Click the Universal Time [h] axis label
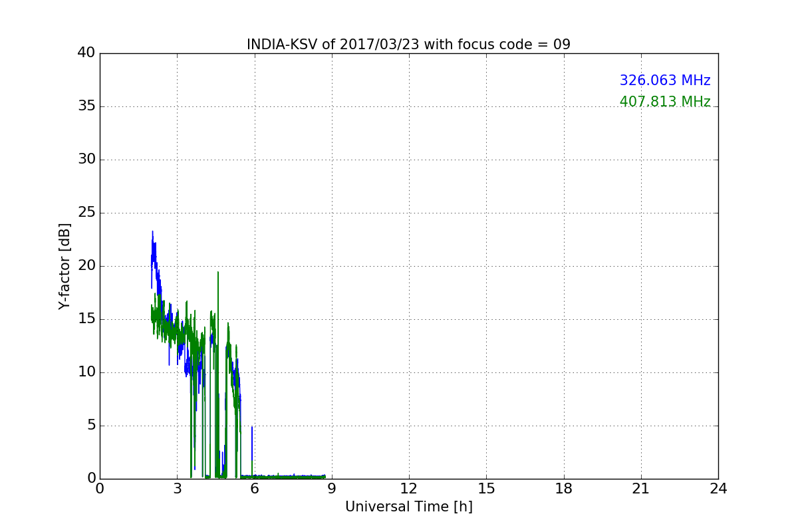 click(408, 507)
